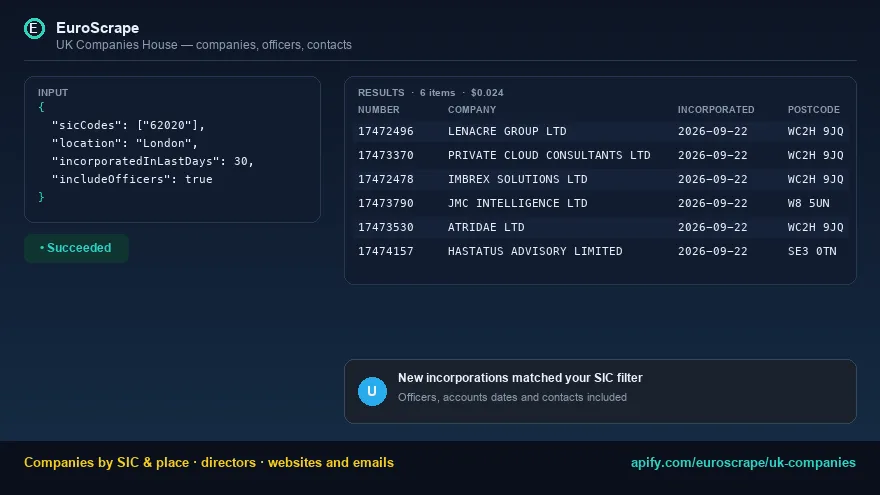Viewport: 880px width, 495px height.
Task: Select LENACRE GROUP LTD company name
Action: [507, 131]
